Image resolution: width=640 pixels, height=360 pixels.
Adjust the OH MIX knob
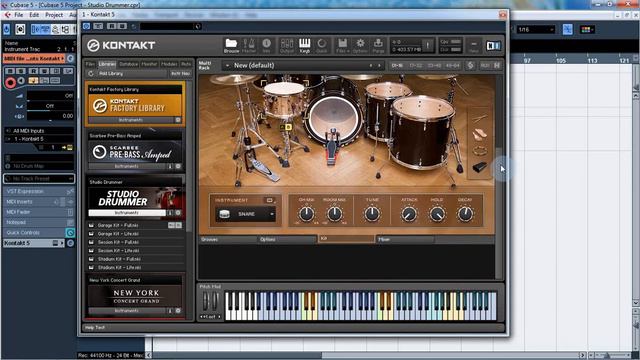pos(307,213)
